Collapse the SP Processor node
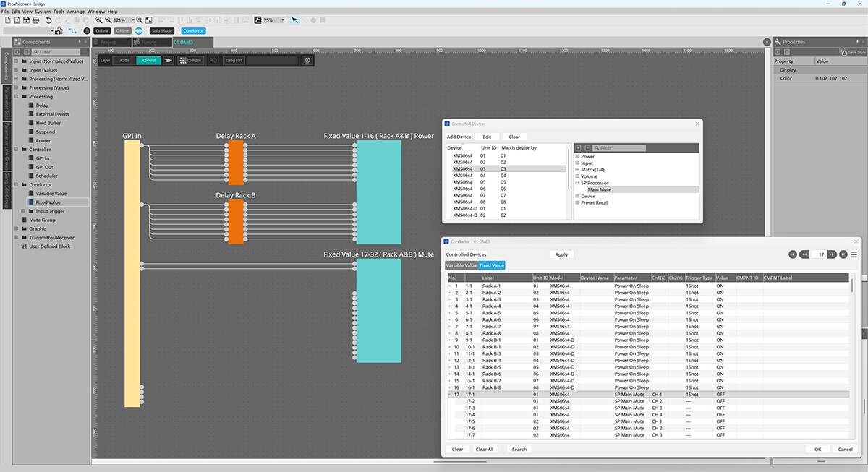Image resolution: width=868 pixels, height=472 pixels. [577, 183]
